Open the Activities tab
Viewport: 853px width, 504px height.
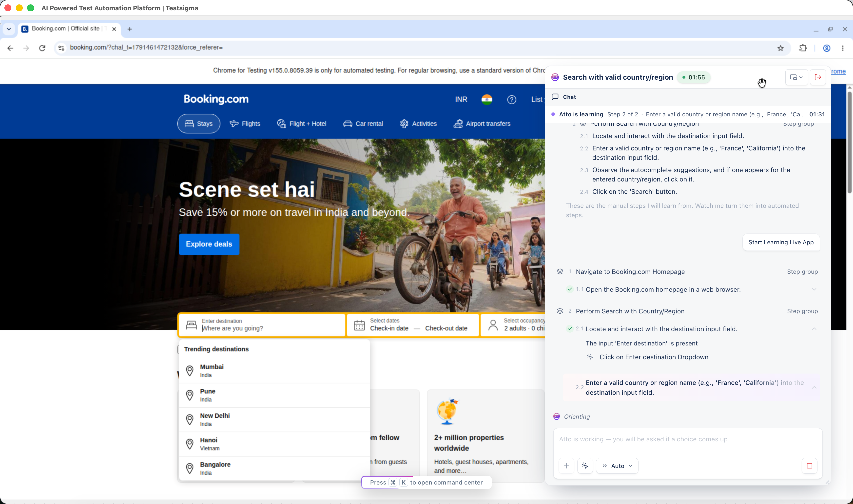[x=418, y=124]
